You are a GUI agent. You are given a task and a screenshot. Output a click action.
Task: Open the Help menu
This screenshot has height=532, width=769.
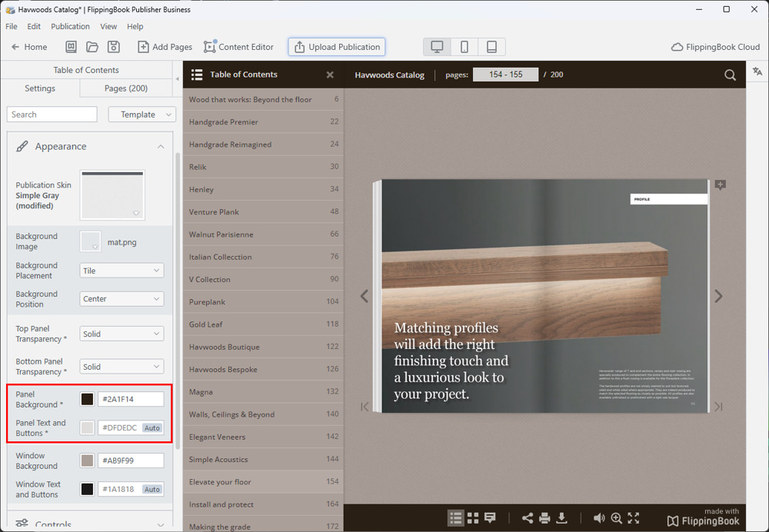tap(135, 26)
